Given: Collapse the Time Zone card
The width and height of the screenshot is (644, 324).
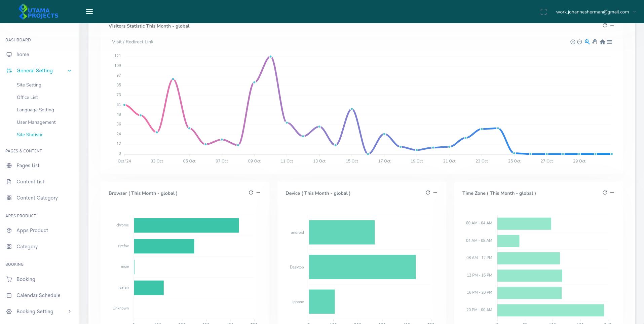Looking at the screenshot, I should click(612, 192).
